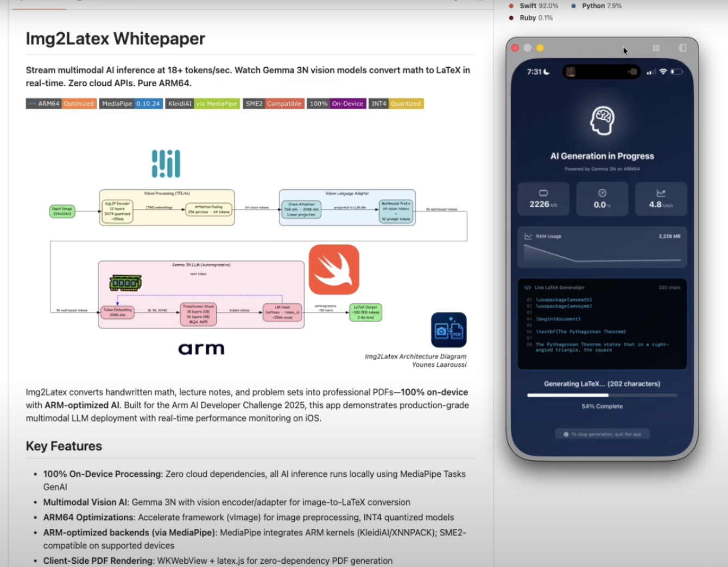Click the LaTeX Output node in the diagram
728x567 pixels.
366,313
